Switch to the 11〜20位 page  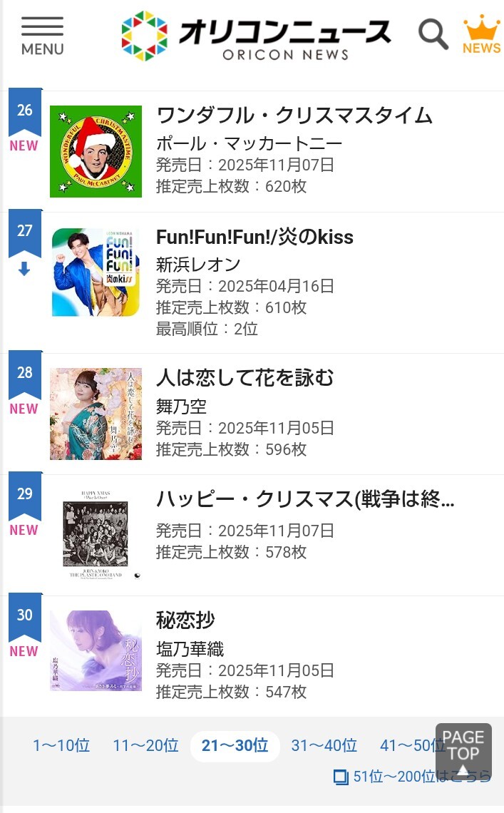tap(145, 745)
